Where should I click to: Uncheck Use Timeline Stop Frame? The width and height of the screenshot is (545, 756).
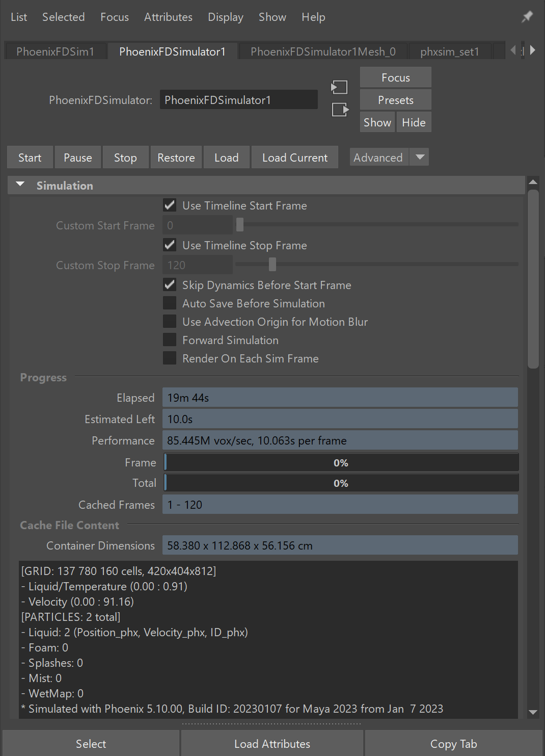pos(170,245)
